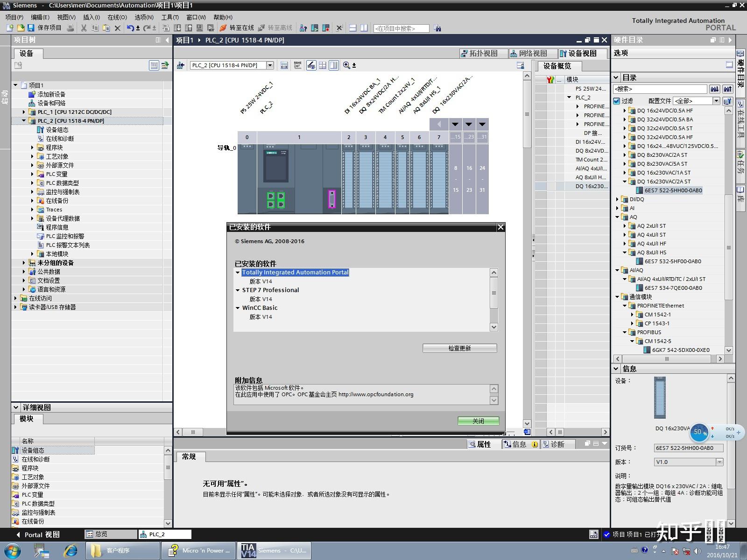Collapse 详细视图 detail view panel
The image size is (747, 560).
[x=16, y=407]
